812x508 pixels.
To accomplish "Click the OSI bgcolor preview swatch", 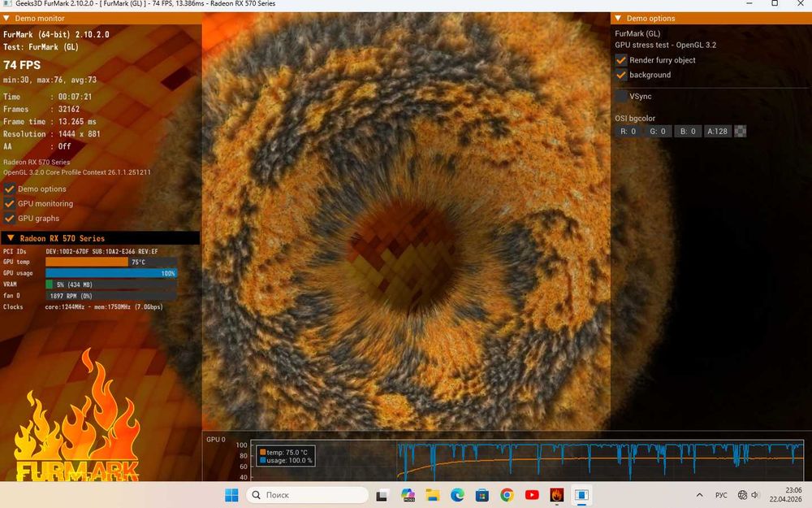I will [x=740, y=131].
